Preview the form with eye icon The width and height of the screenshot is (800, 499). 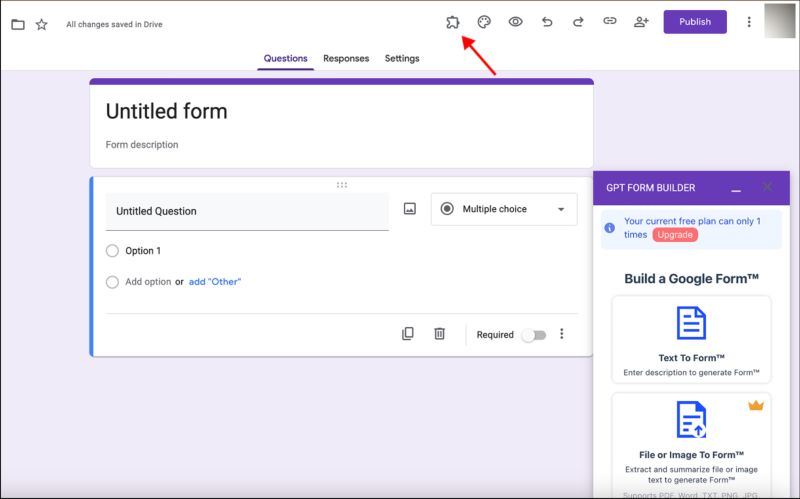point(515,22)
